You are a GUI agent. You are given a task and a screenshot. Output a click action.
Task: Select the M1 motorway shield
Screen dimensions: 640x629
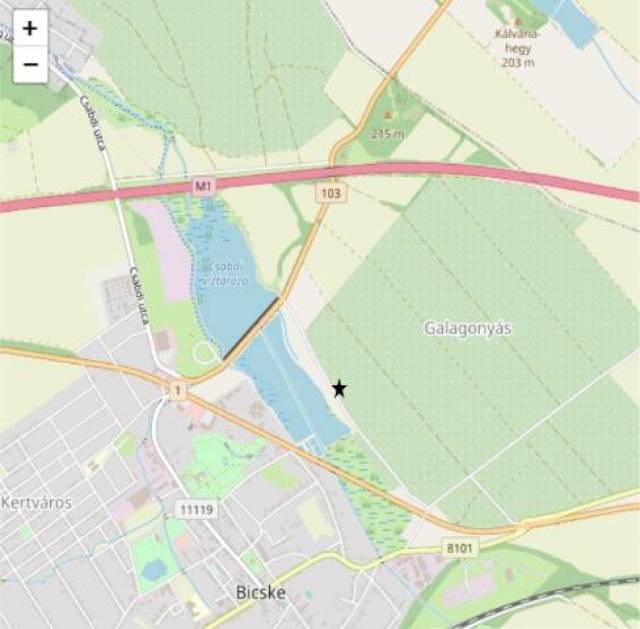tap(204, 187)
